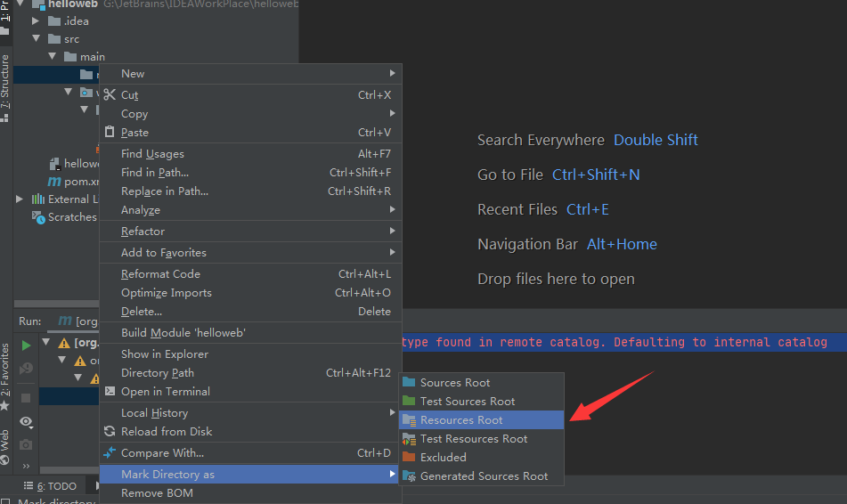Select Delete… menu entry
Screen dimensions: 847x504
[250, 311]
